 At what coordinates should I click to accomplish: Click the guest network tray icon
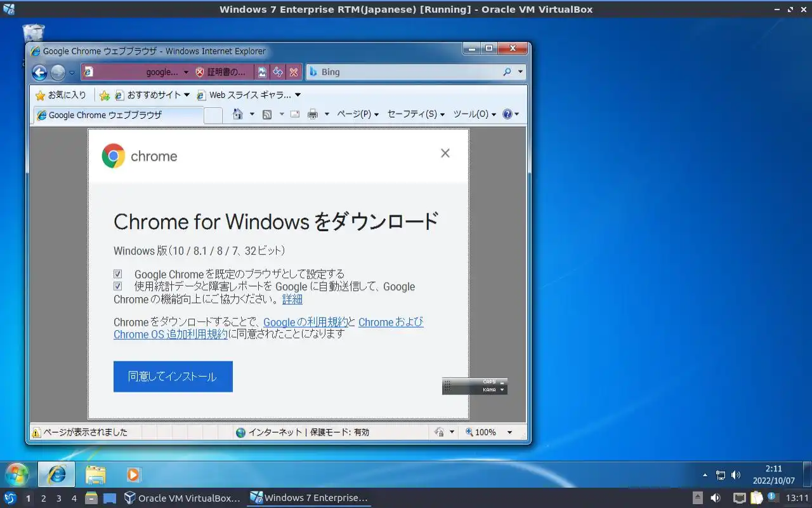[721, 475]
